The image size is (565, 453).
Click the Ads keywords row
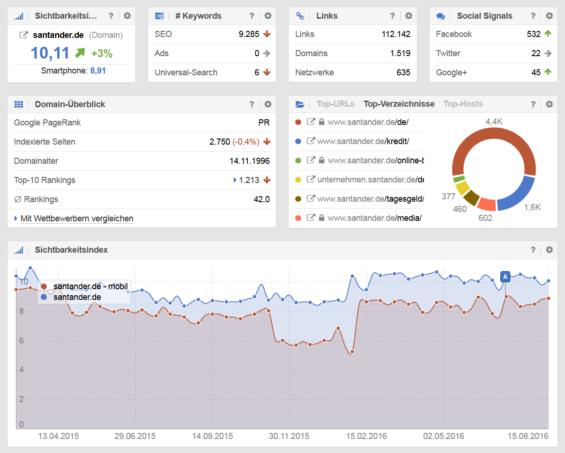212,53
